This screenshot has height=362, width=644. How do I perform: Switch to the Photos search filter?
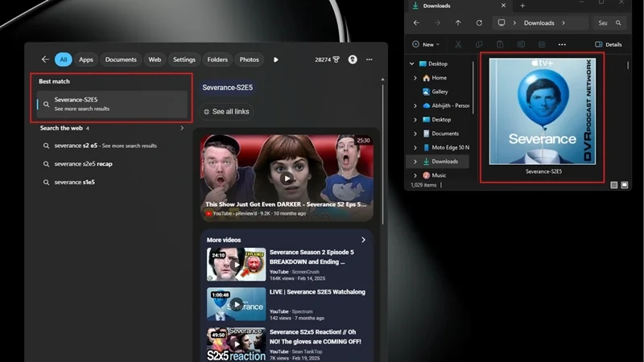coord(249,60)
